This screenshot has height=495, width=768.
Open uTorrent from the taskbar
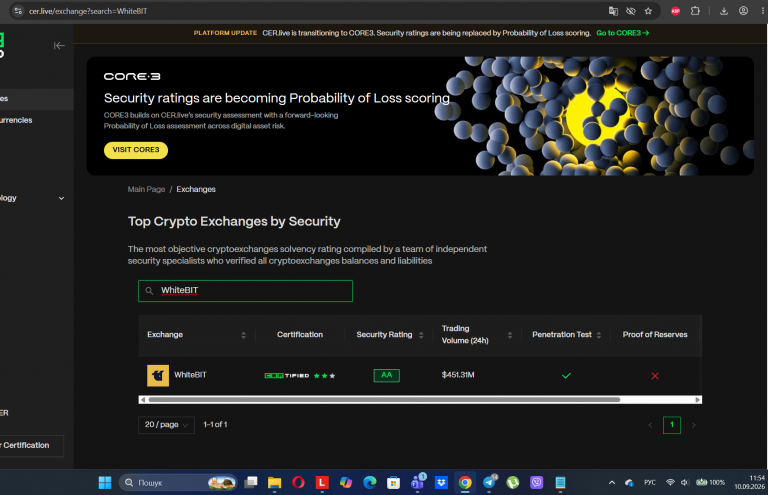coord(513,483)
